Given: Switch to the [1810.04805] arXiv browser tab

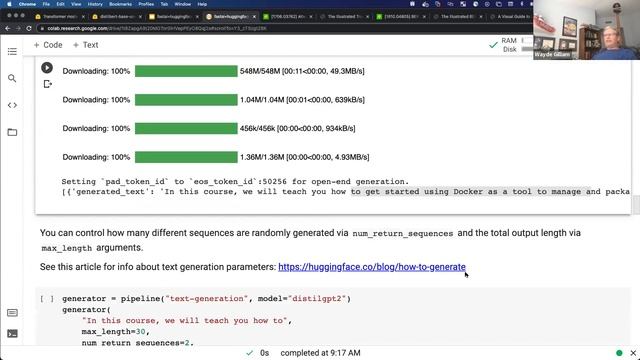Looking at the screenshot, I should coord(400,17).
